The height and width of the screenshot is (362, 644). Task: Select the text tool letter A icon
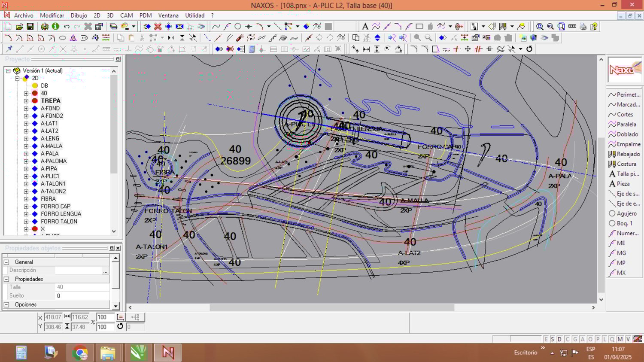click(365, 27)
